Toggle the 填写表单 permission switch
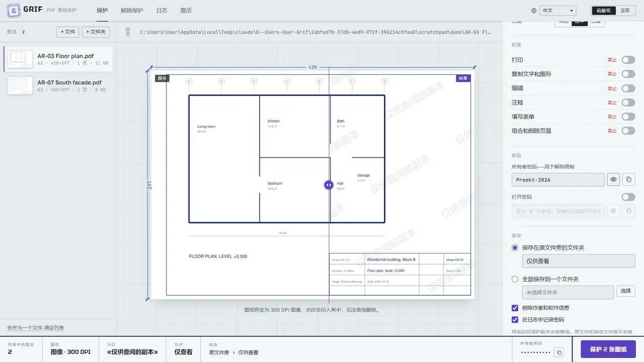Image resolution: width=644 pixels, height=362 pixels. coord(628,117)
